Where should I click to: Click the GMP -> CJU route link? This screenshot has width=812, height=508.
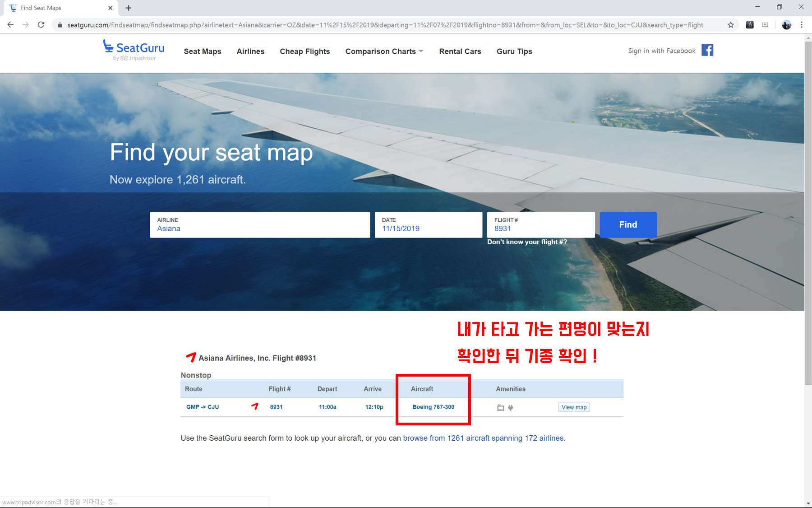pos(203,407)
